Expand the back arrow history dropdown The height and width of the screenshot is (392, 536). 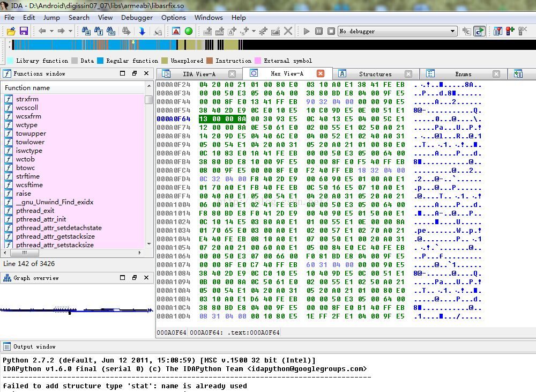coord(51,31)
